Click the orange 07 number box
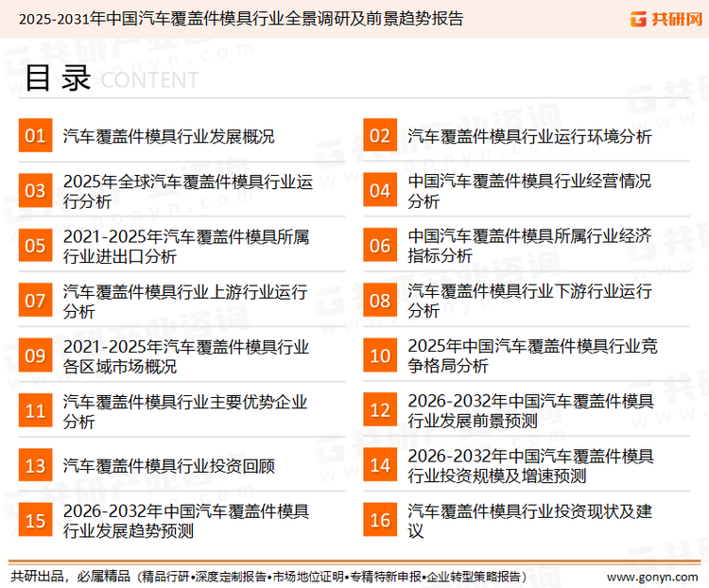The height and width of the screenshot is (588, 709). point(35,301)
